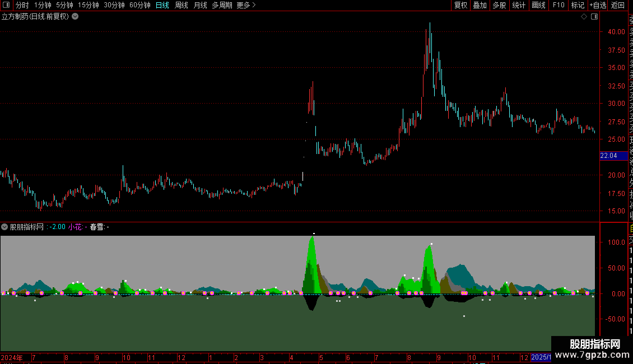
Task: Switch to 周线 weekly chart
Action: [181, 5]
